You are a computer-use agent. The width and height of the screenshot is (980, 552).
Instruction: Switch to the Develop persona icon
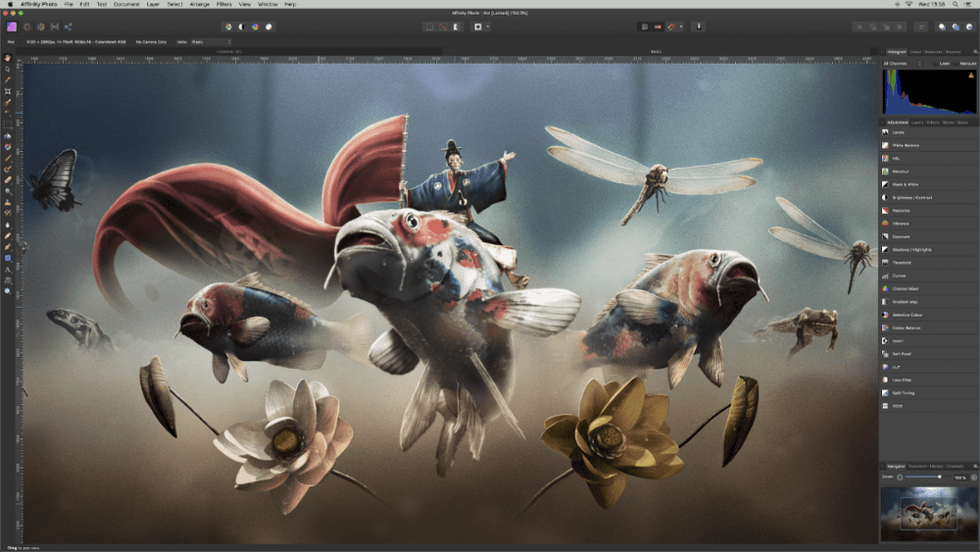click(x=40, y=26)
